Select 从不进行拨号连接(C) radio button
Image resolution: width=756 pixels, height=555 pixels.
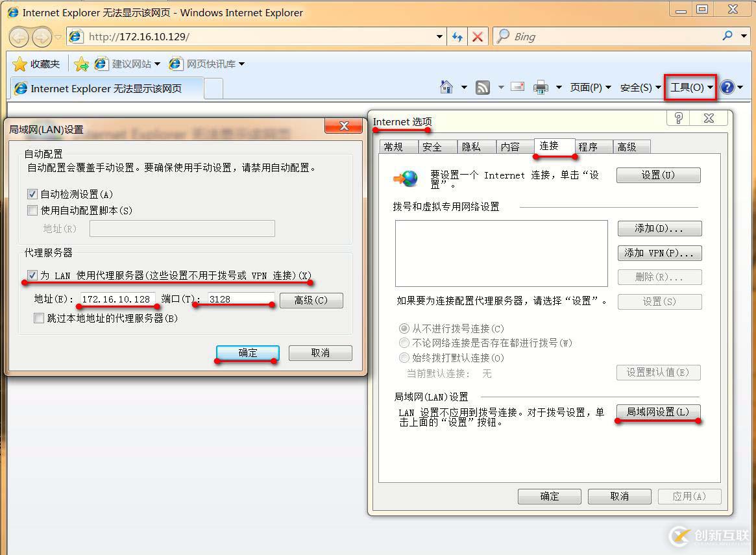404,328
